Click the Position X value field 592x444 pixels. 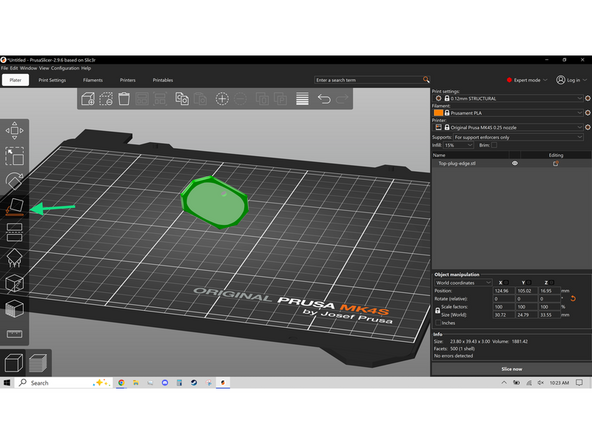(504, 291)
